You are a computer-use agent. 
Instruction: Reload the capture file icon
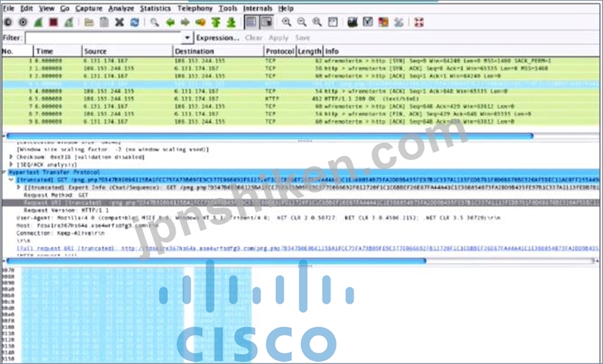(x=134, y=23)
